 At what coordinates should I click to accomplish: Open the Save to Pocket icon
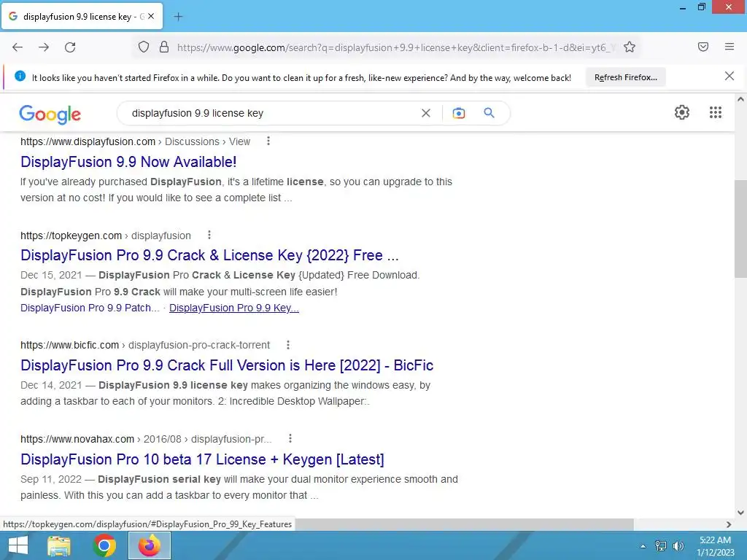pos(703,47)
